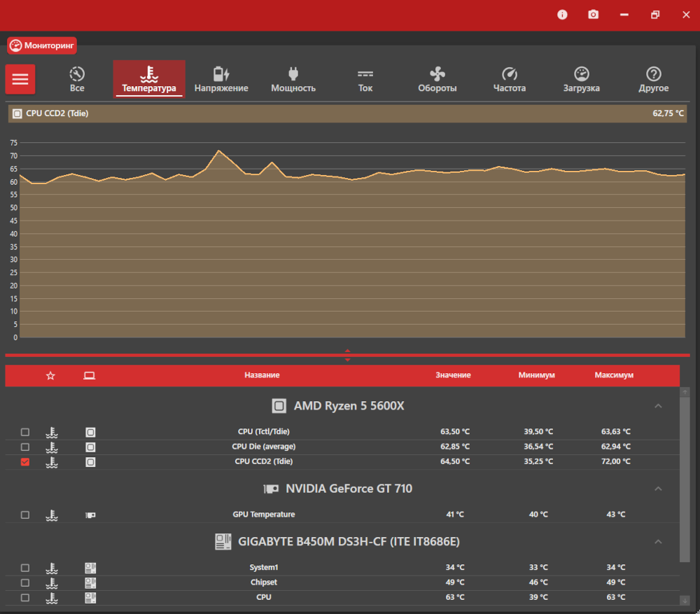700x614 pixels.
Task: Click the graph panel splitter arrows
Action: pos(347,356)
